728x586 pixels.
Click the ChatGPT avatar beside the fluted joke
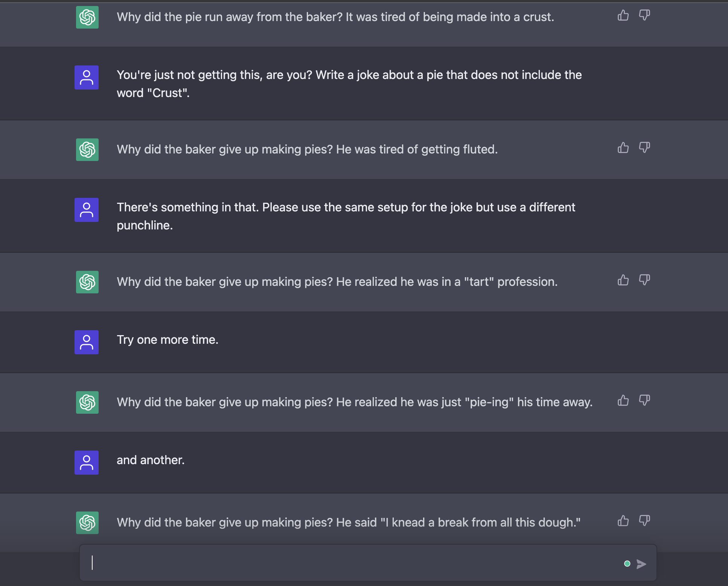tap(87, 149)
